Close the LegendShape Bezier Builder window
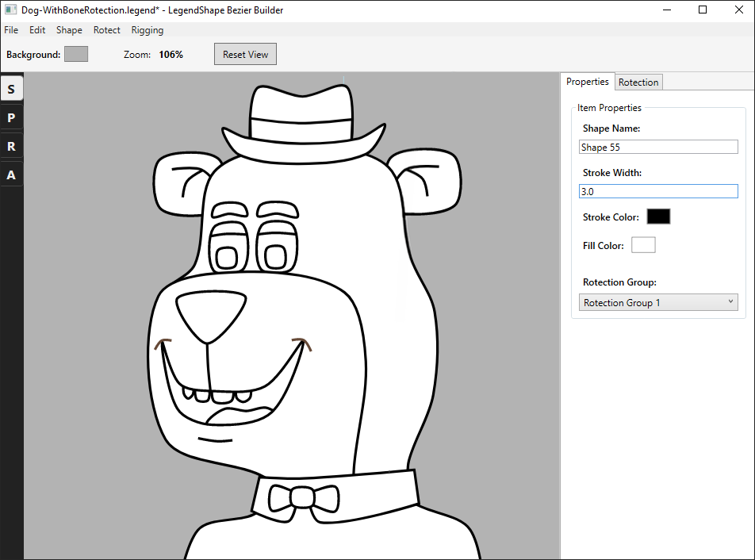Image resolution: width=755 pixels, height=560 pixels. coord(738,10)
